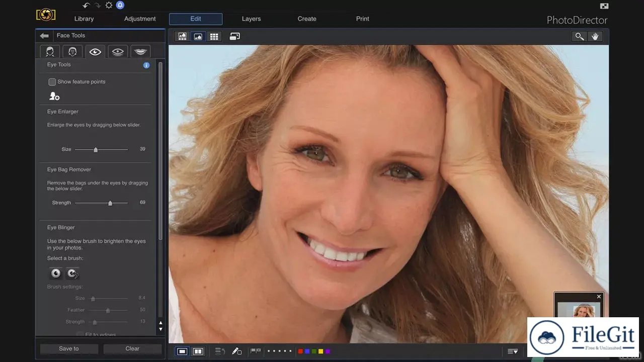Click the Clear button

tap(132, 348)
